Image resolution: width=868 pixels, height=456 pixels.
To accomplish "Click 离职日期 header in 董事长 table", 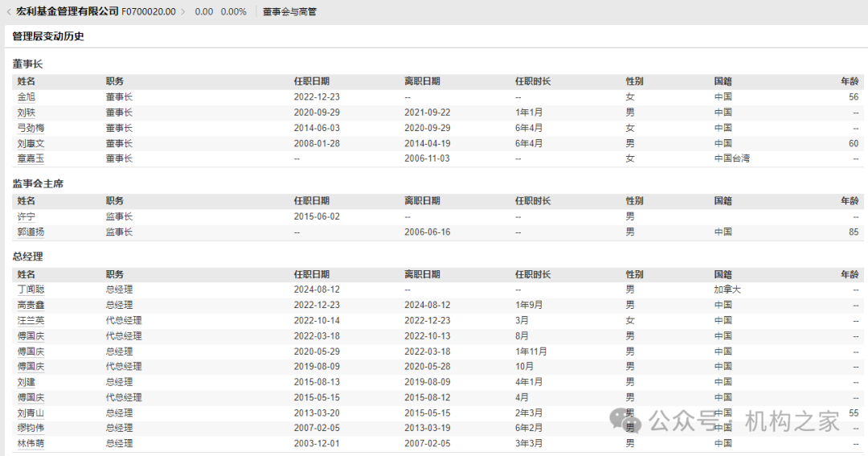I will (423, 81).
